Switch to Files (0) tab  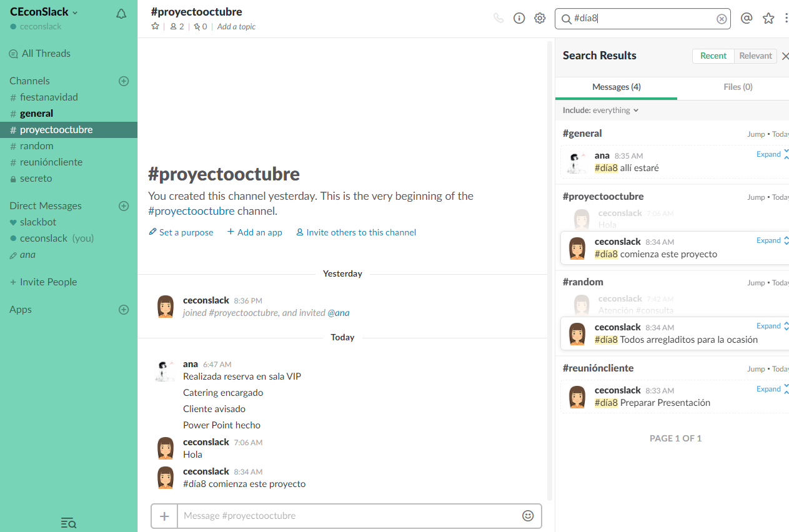click(738, 87)
